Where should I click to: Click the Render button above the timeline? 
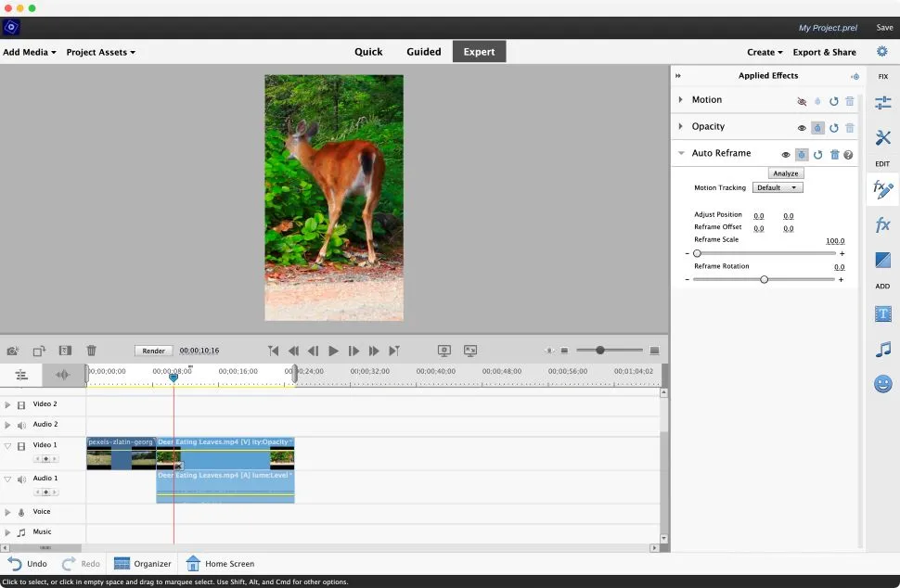point(152,351)
